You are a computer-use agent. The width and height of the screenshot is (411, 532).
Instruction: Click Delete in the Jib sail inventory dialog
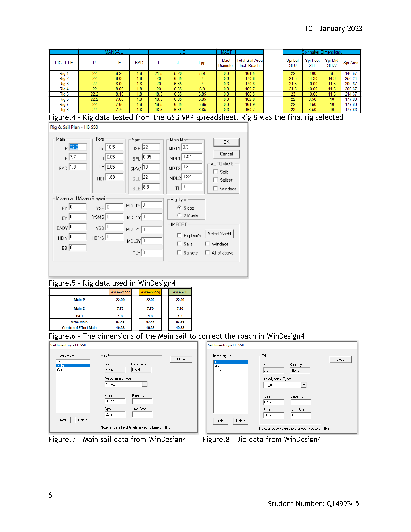(x=240, y=421)
